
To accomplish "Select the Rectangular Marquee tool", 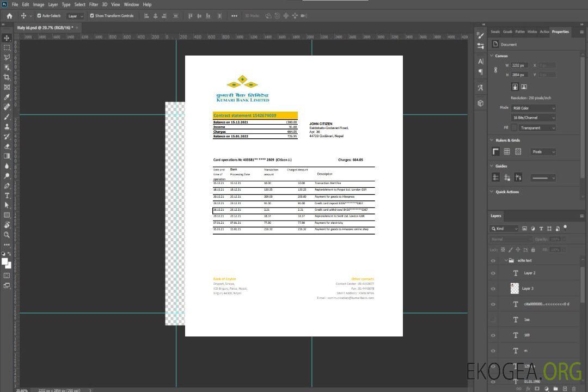I will tap(7, 48).
